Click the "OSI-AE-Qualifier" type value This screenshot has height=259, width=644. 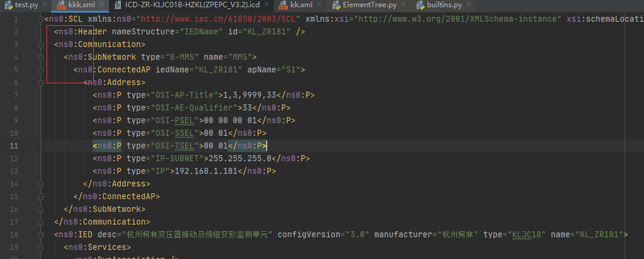tap(194, 108)
